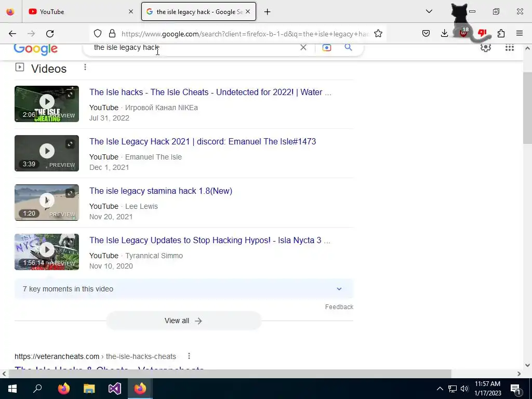This screenshot has width=532, height=399.
Task: Launch Visual Studio from the taskbar
Action: (x=115, y=389)
